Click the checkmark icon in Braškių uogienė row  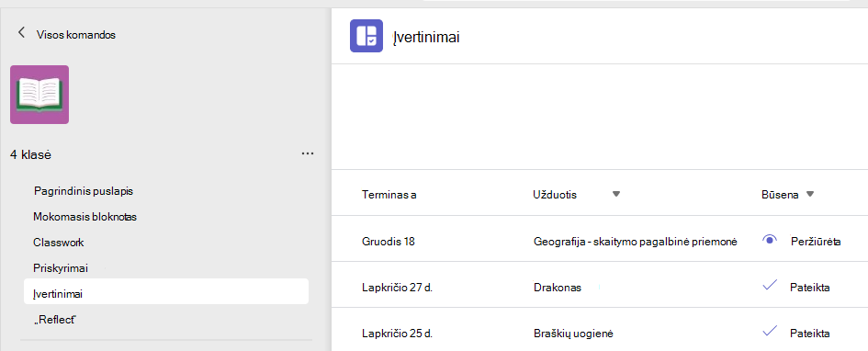point(770,332)
